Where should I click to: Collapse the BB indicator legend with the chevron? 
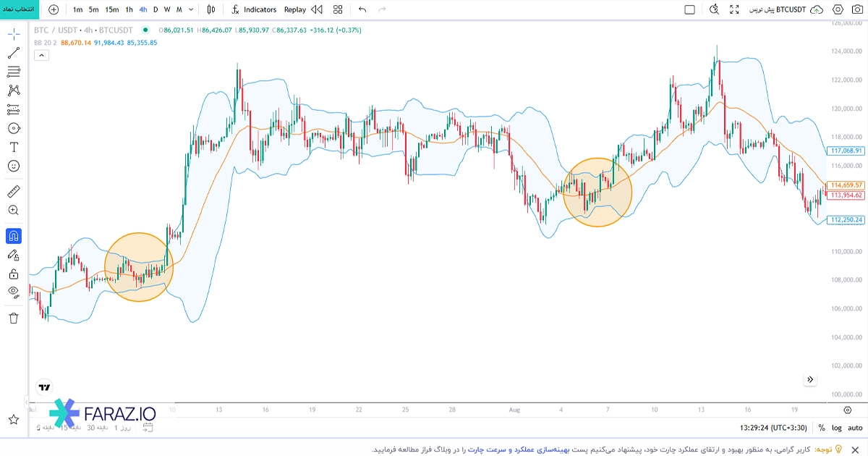pos(41,54)
